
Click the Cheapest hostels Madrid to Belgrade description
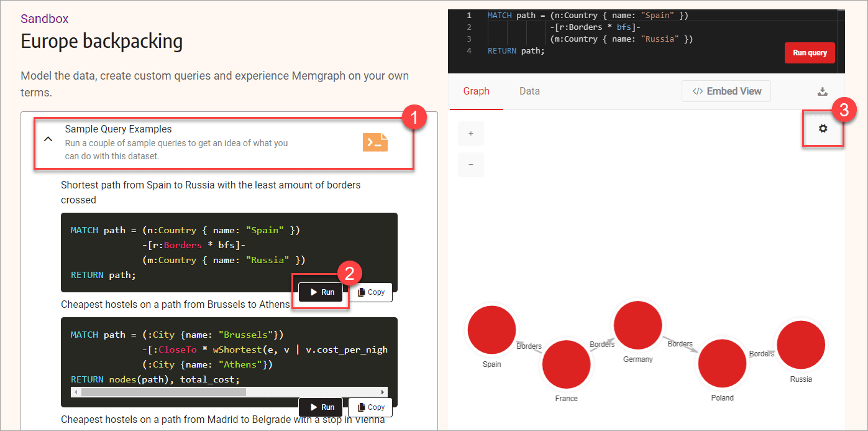point(222,419)
